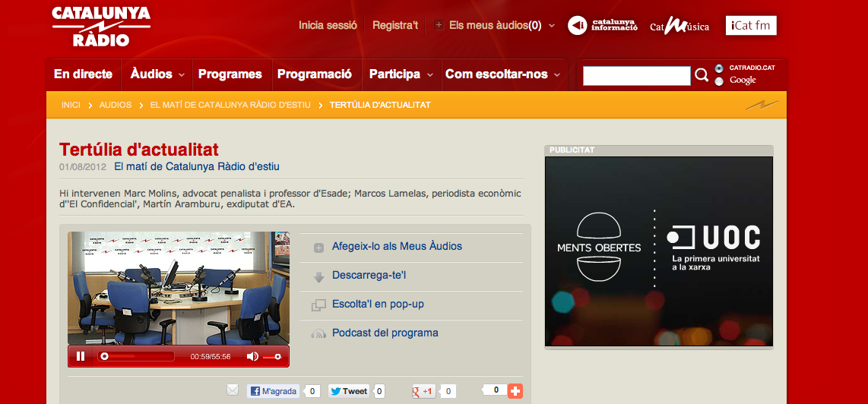Click Afegeix-lo als Meus Àudios

click(x=397, y=246)
